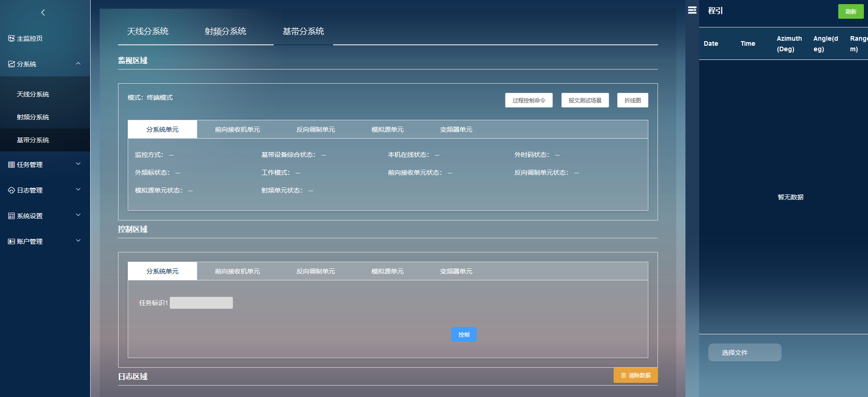Click the 外频标状态 status field

pyautogui.click(x=157, y=172)
